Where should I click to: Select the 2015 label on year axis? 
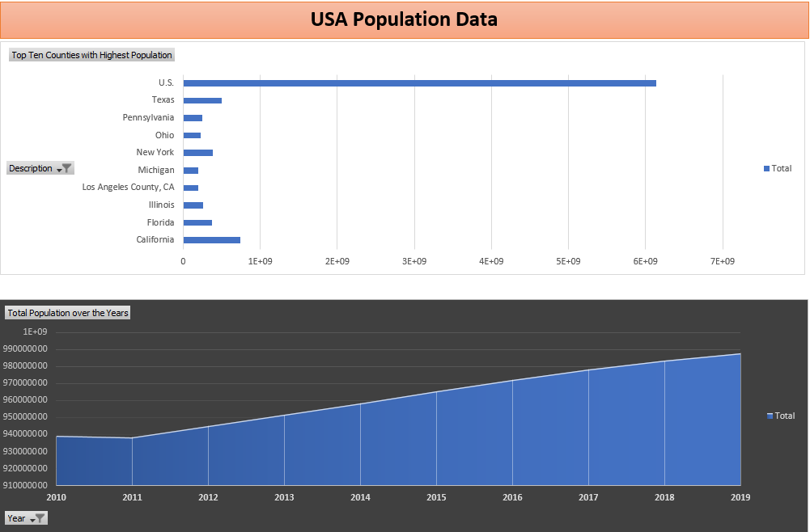click(436, 498)
